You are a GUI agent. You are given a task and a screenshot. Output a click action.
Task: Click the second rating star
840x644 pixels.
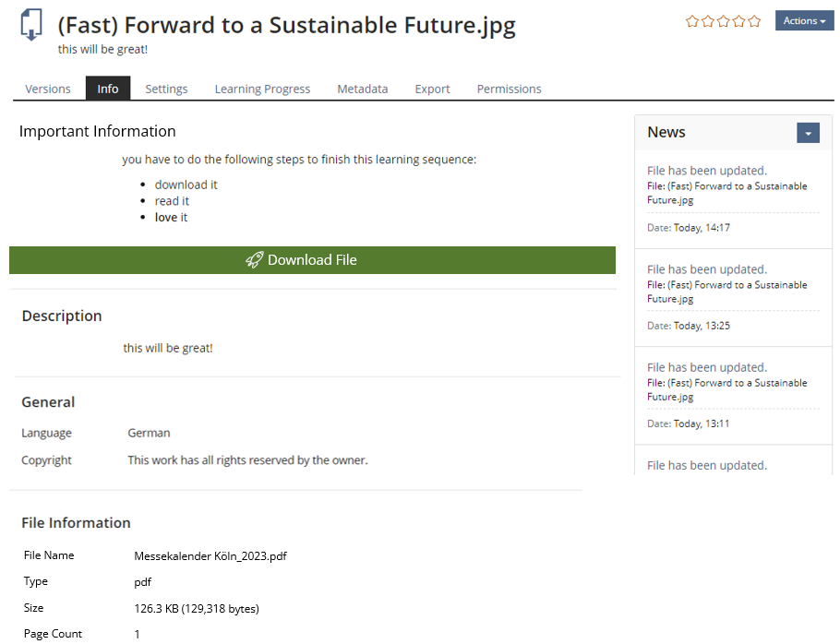(708, 21)
